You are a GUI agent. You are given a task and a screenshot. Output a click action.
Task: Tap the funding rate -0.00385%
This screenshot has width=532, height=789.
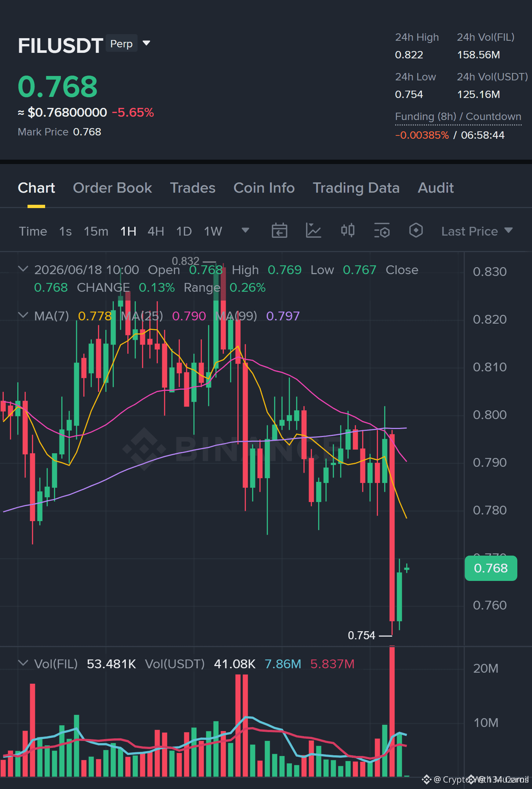click(x=422, y=135)
